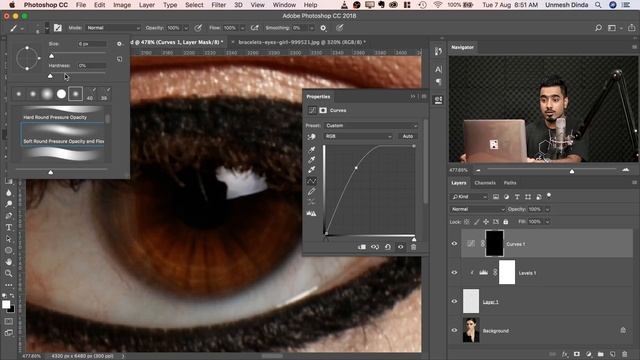Open the brush Mode dropdown
640x360 pixels.
coord(113,28)
